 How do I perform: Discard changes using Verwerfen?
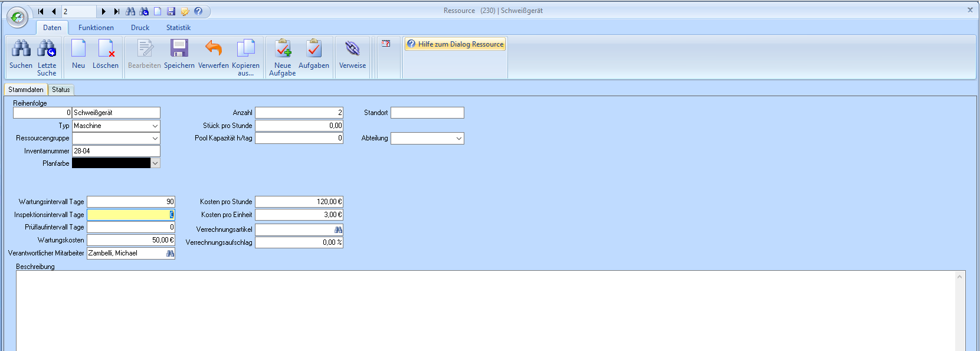(x=213, y=49)
